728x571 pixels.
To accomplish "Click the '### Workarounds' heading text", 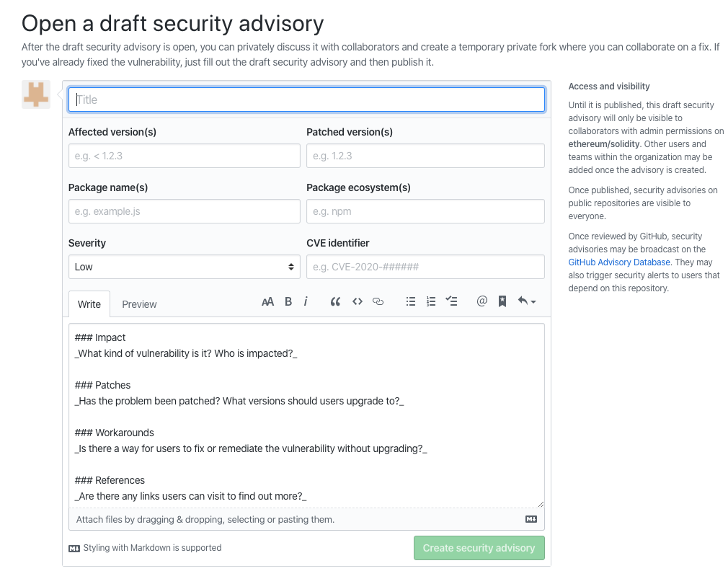I will pos(114,433).
